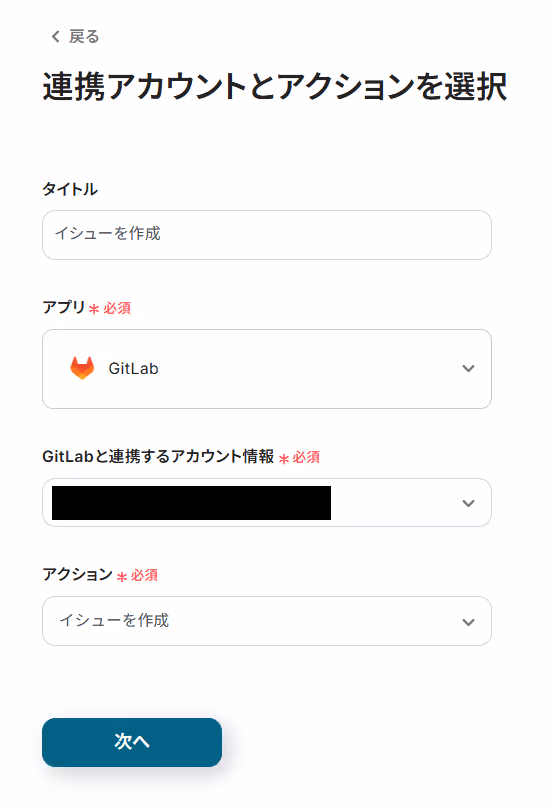
Task: Click the 連携アカウントとアクションを選択 heading
Action: pyautogui.click(x=275, y=86)
